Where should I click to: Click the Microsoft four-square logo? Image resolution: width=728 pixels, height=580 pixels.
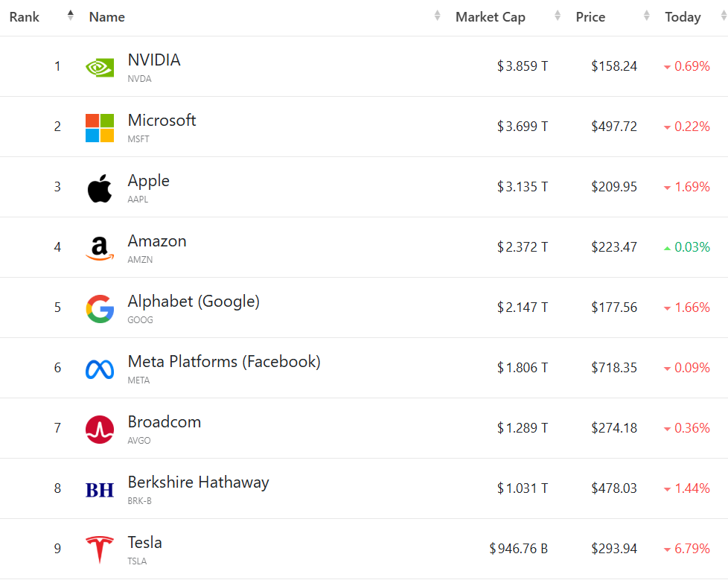[x=100, y=127]
